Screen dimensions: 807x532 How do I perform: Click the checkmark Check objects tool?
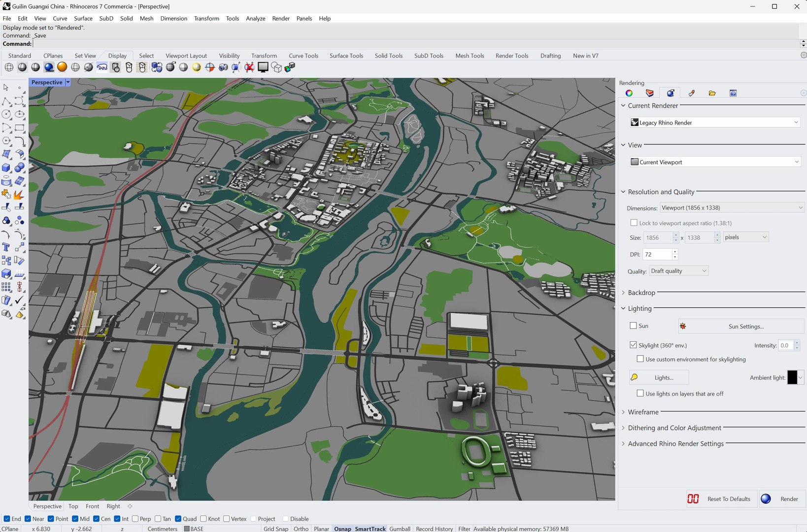pos(20,300)
